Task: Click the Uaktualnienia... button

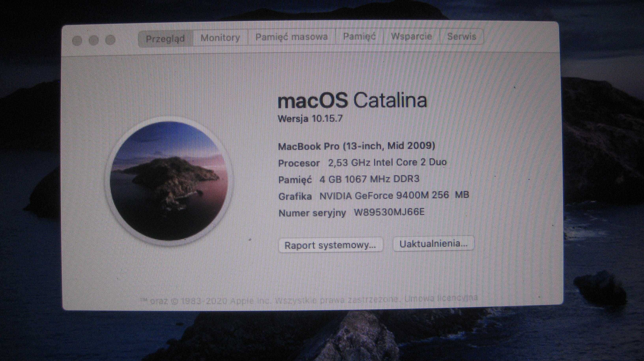Action: [x=433, y=244]
